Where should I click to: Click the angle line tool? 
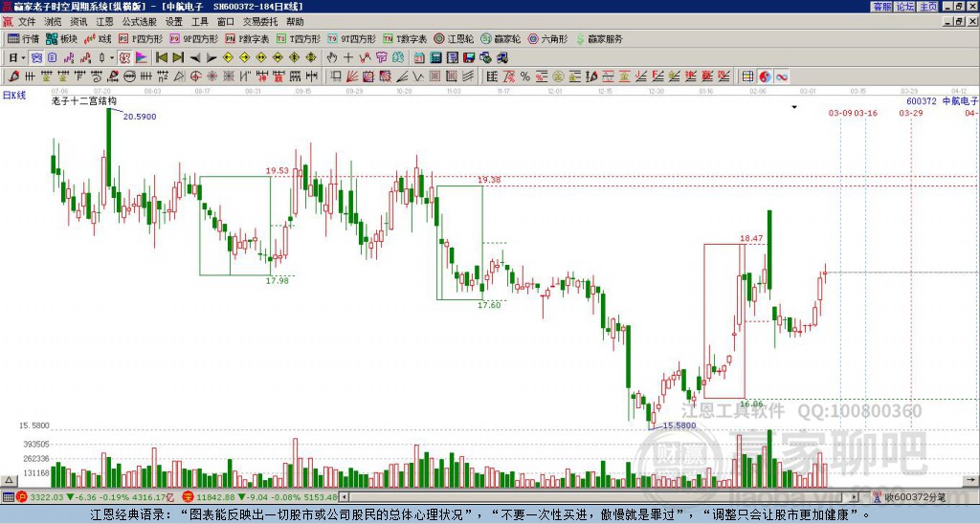click(x=402, y=76)
